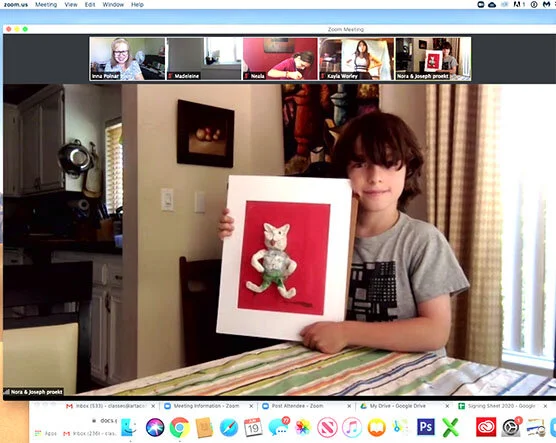This screenshot has width=556, height=443.
Task: Click the Zoom camera status icon in menu bar
Action: pos(481,5)
